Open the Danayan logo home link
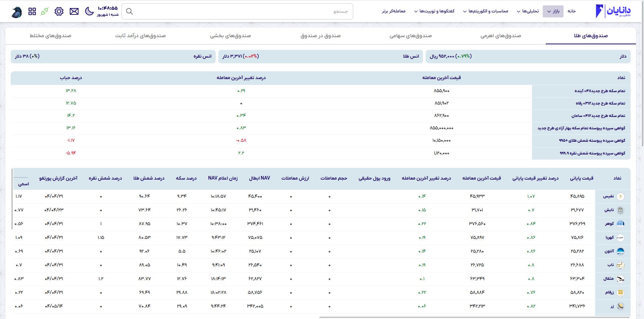644x319 pixels. click(x=613, y=11)
